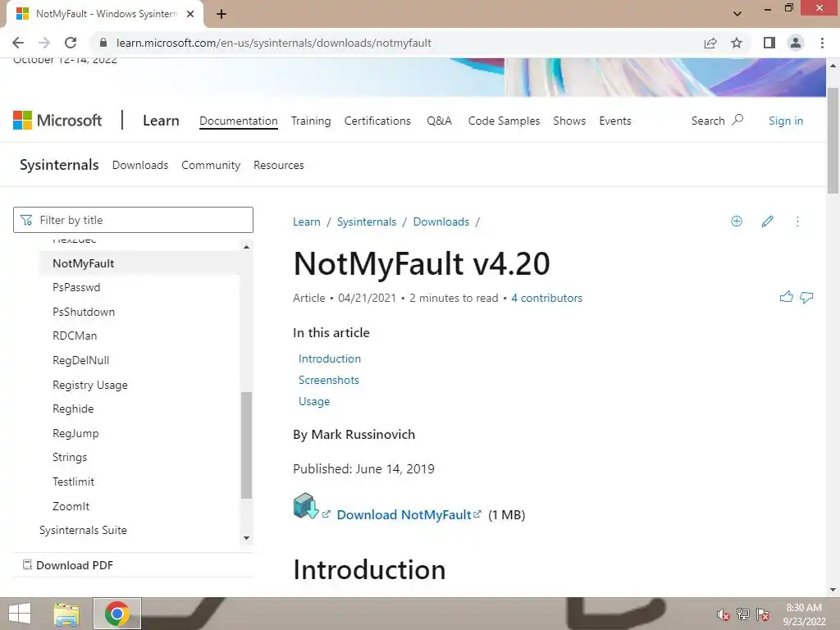840x630 pixels.
Task: Select RegDelNull in the sidebar list
Action: [x=80, y=361]
